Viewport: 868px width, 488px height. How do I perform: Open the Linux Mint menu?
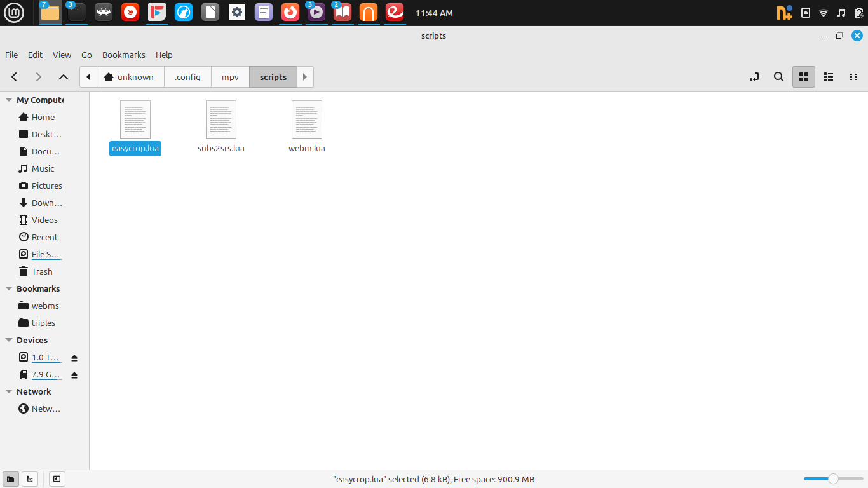point(14,13)
